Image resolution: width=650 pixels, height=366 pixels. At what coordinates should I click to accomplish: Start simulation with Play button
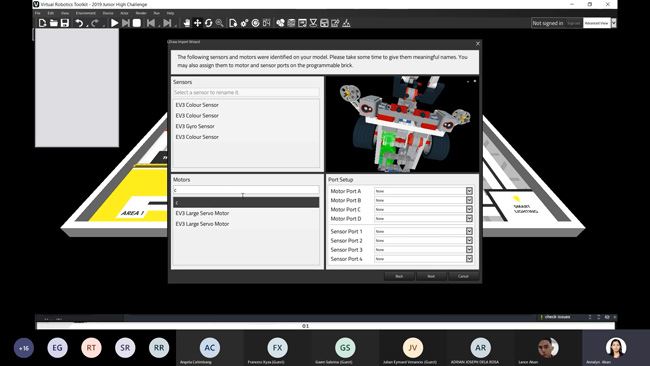click(x=114, y=23)
